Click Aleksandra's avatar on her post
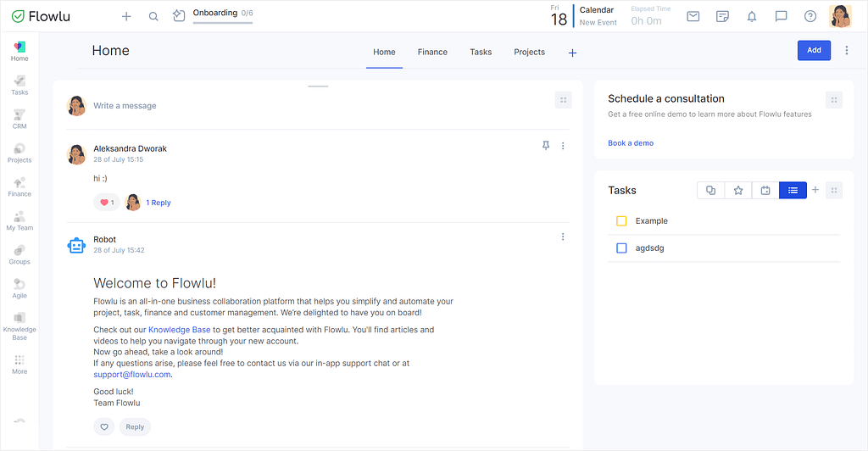This screenshot has height=451, width=868. coord(76,154)
